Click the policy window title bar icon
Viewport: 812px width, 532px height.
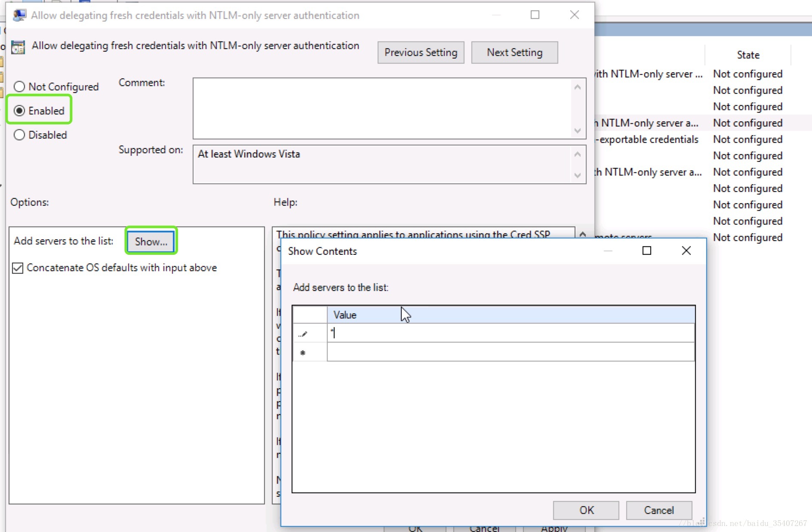coord(19,15)
